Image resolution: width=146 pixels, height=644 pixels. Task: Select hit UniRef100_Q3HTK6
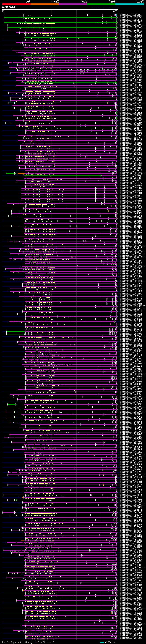pos(131,42)
